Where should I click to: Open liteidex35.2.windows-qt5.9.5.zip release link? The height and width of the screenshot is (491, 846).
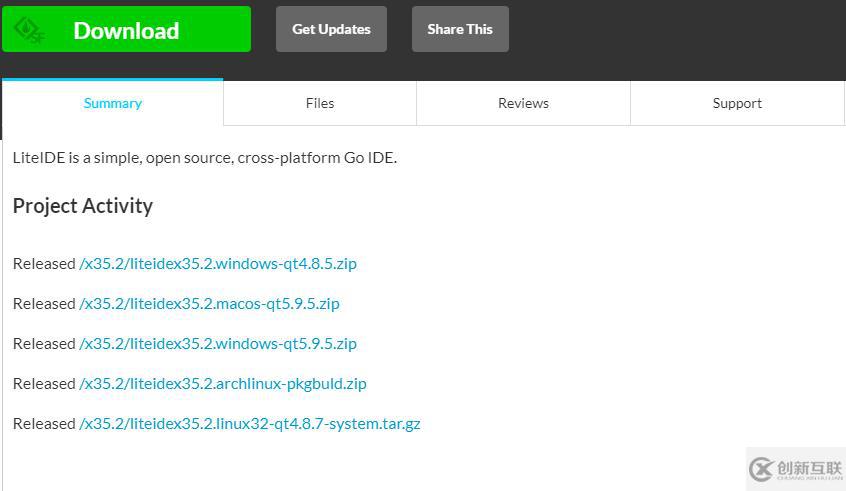pyautogui.click(x=218, y=344)
